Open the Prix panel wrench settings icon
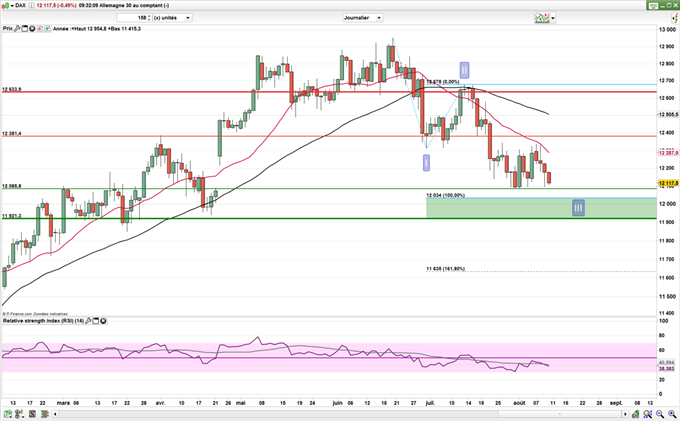This screenshot has width=680, height=421. (x=17, y=29)
